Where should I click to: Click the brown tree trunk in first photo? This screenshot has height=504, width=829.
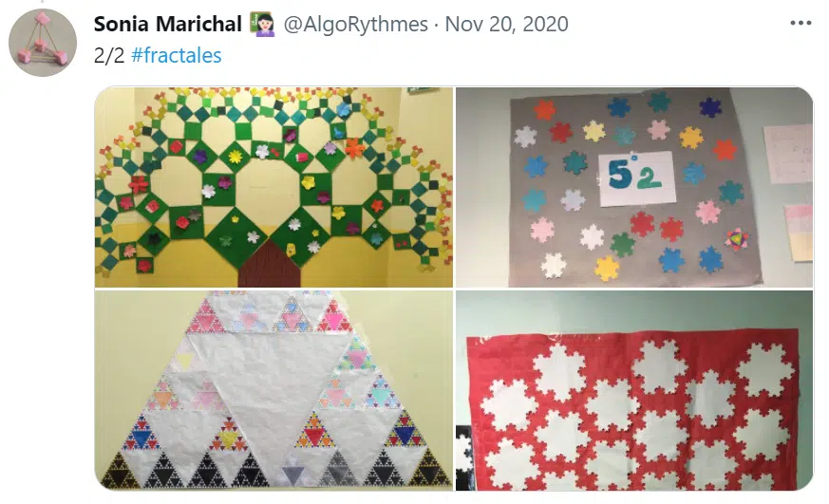(269, 263)
